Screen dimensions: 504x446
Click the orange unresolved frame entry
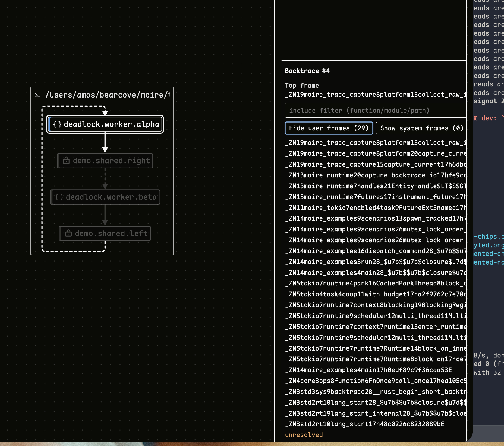(304, 435)
